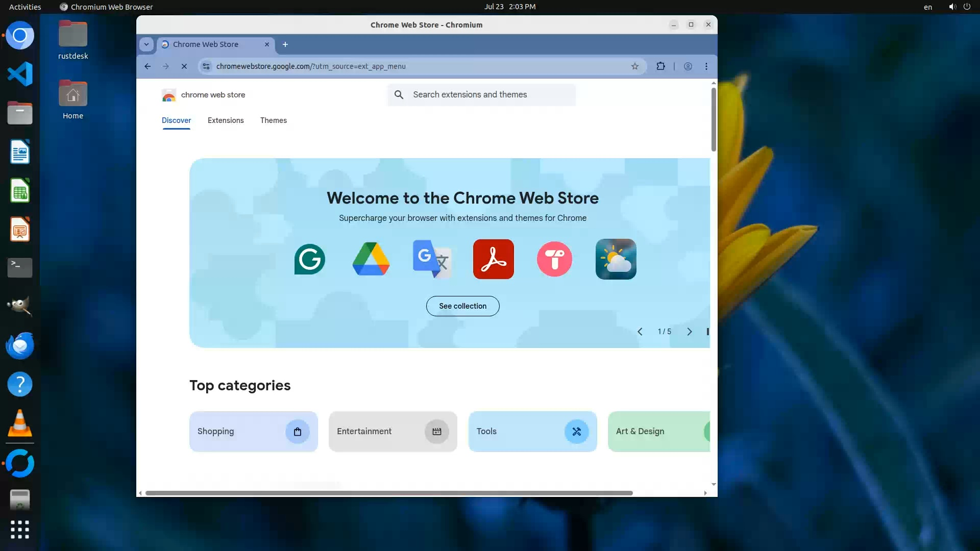
Task: Go to the next banner slide
Action: click(689, 332)
